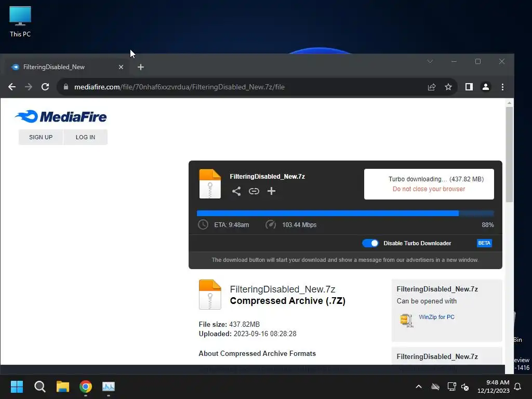Click the network tray icon
Screen dimensions: 532x399
(451, 387)
